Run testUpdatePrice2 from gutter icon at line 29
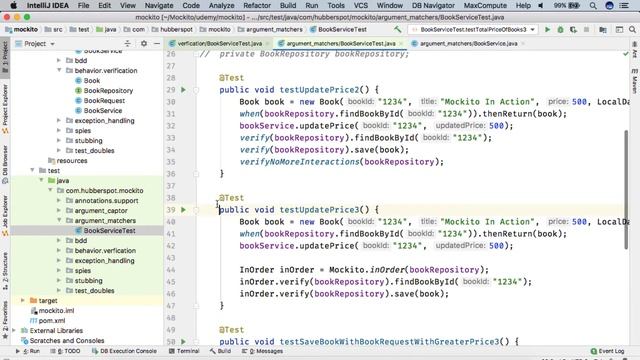 pos(183,89)
